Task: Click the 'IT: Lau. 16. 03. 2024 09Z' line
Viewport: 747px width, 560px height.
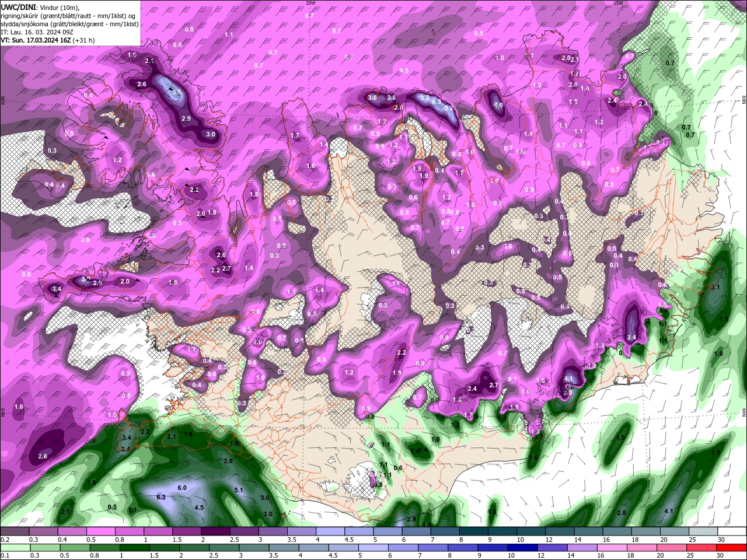Action: 37,32
